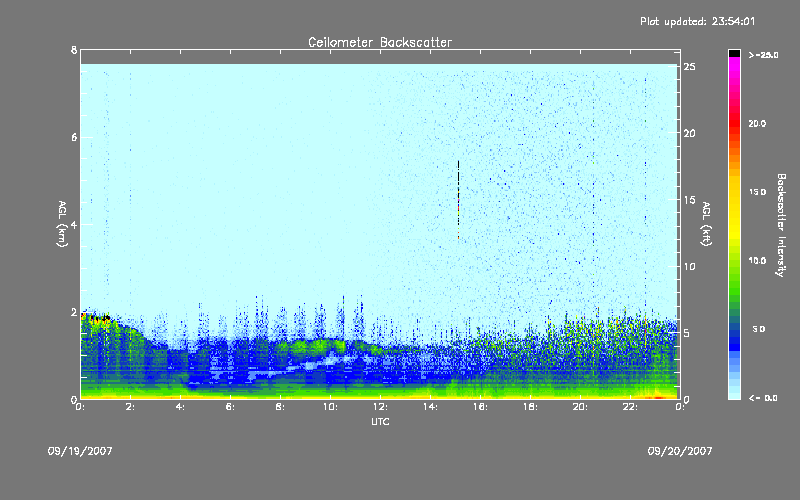Click the x-axis tick label '6:'
Viewport: 800px width, 500px height.
[x=230, y=407]
